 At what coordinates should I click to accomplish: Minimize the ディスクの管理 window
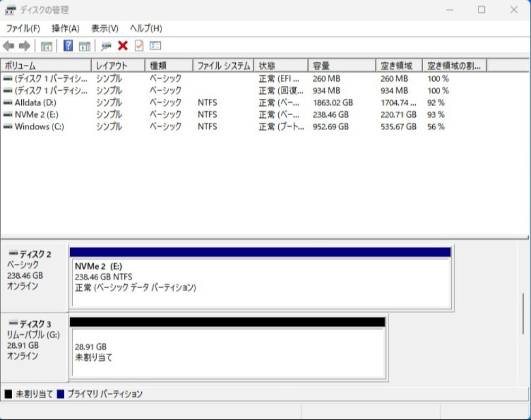tap(450, 10)
